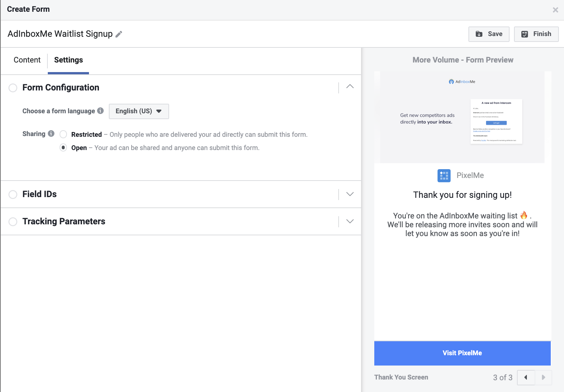
Task: Click the Field IDs status circle
Action: (x=13, y=194)
